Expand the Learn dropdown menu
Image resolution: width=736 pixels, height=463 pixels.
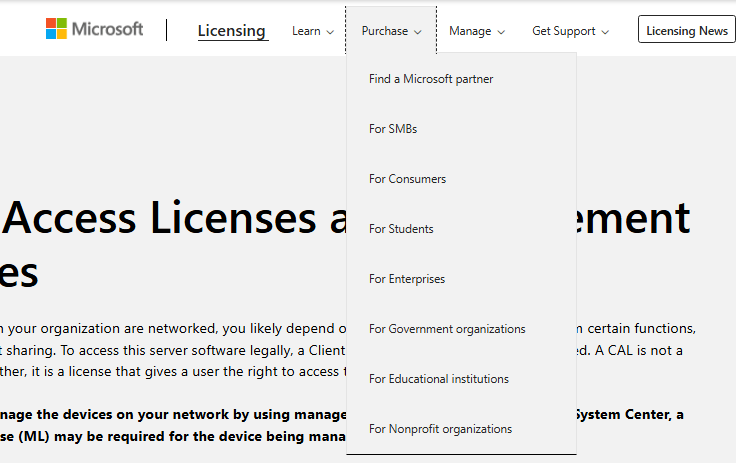(313, 31)
